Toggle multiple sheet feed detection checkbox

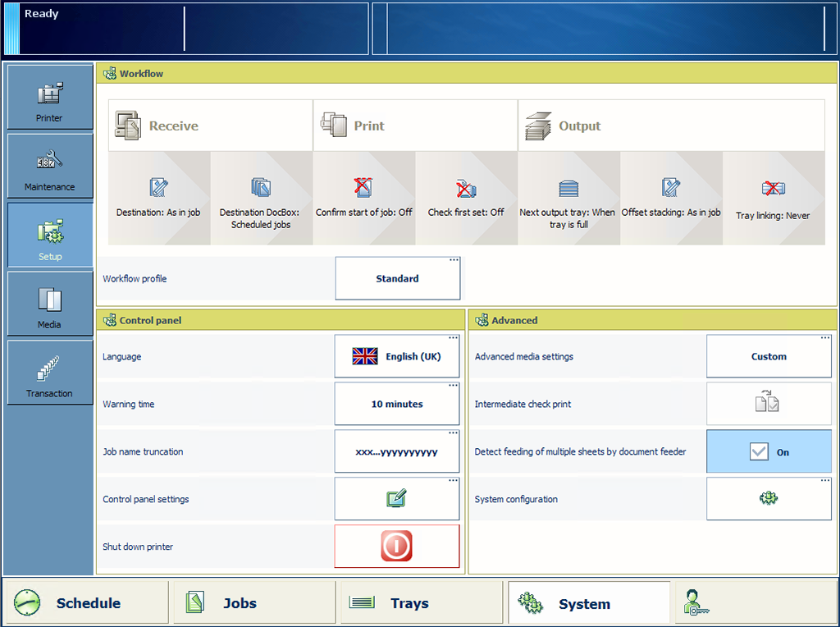coord(759,451)
